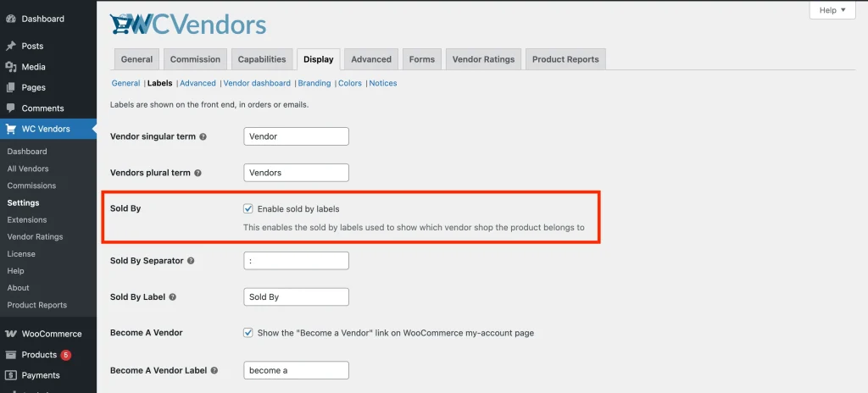868x393 pixels.
Task: Click help icon beside Vendor singular term
Action: (203, 136)
